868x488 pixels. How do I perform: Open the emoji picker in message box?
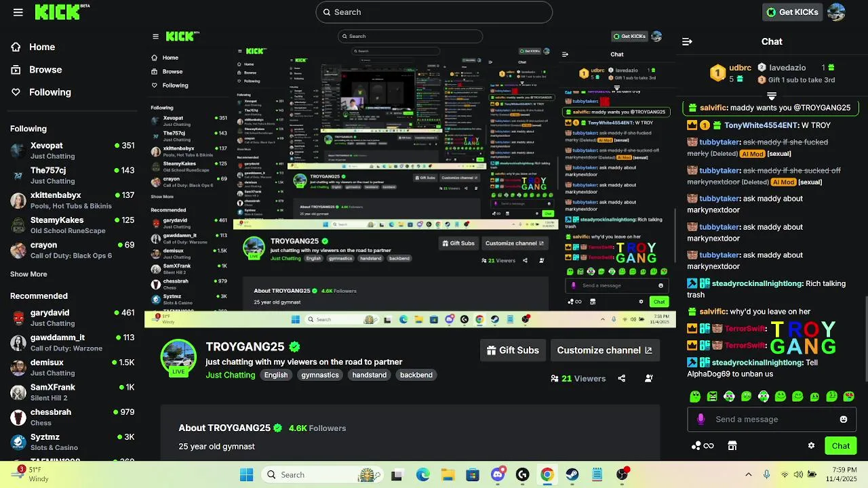pyautogui.click(x=844, y=420)
